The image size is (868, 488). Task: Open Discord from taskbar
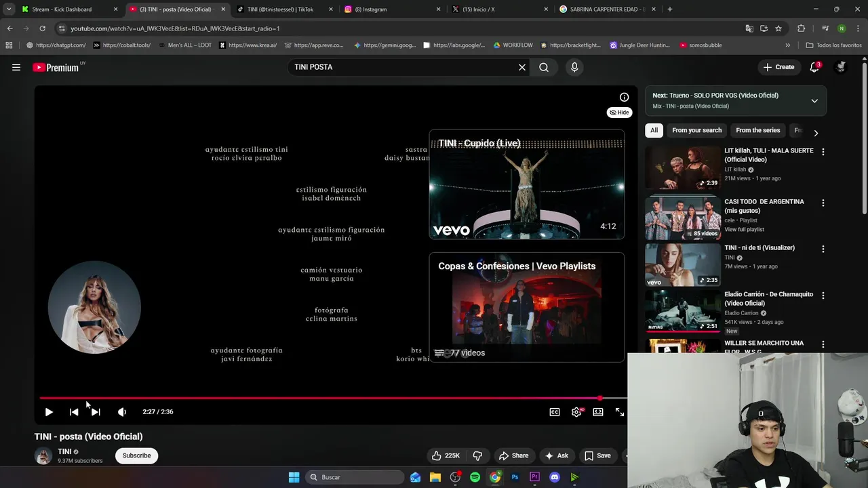pyautogui.click(x=555, y=477)
